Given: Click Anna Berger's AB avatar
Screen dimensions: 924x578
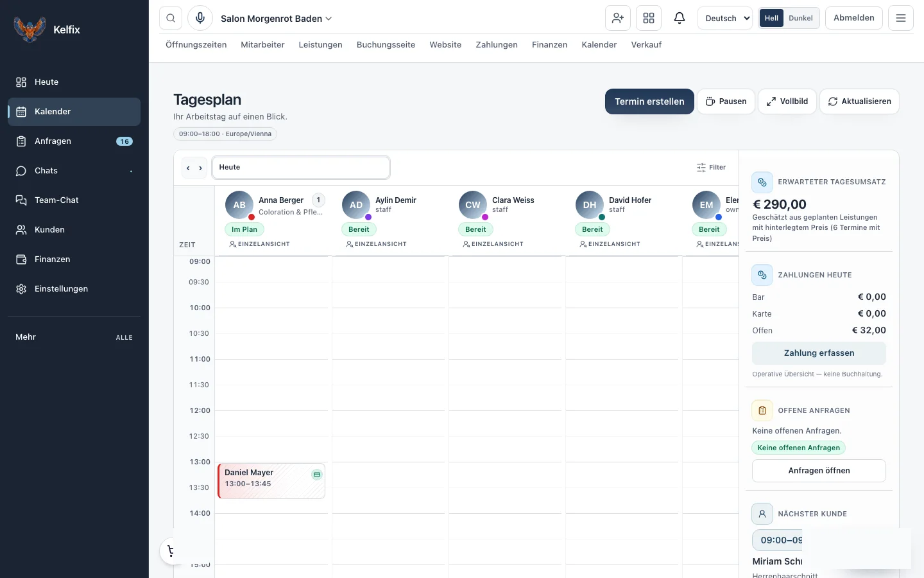Looking at the screenshot, I should 239,205.
